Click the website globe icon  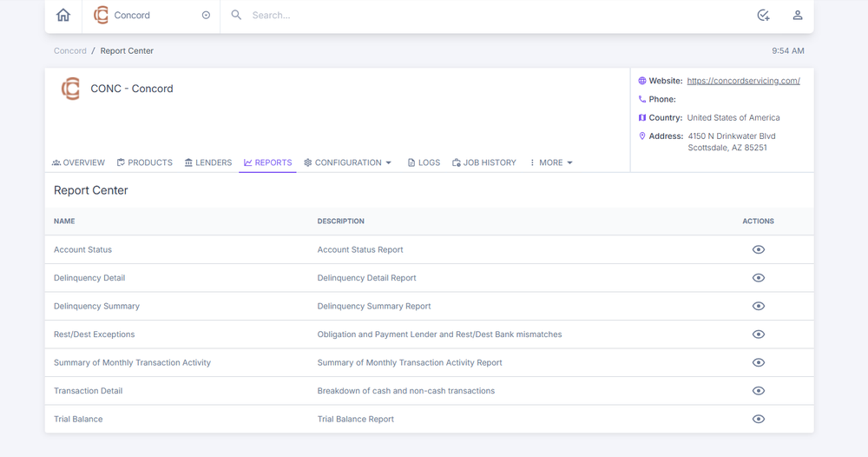(x=642, y=81)
